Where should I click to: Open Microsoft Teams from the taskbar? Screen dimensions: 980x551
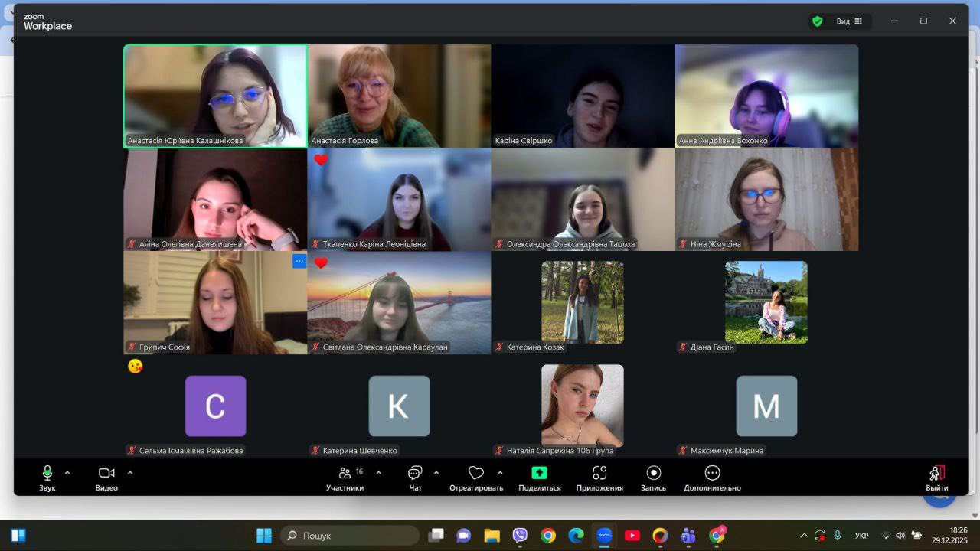tap(688, 536)
